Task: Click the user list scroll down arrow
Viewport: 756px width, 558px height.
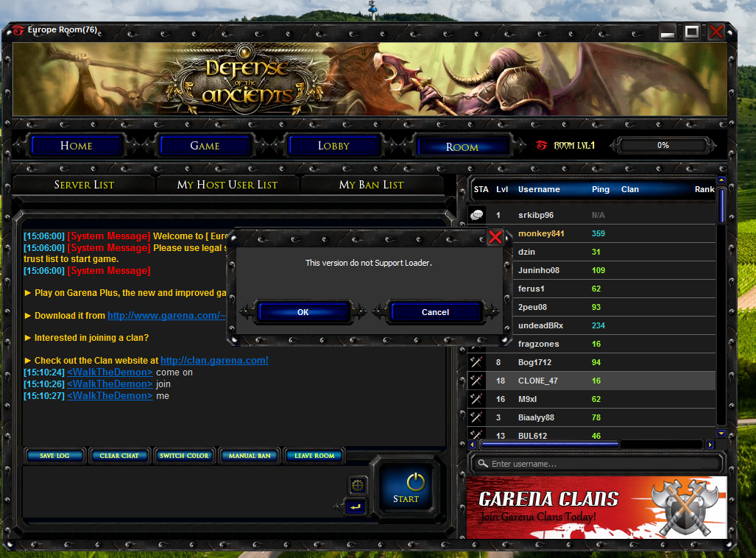Action: pos(721,433)
